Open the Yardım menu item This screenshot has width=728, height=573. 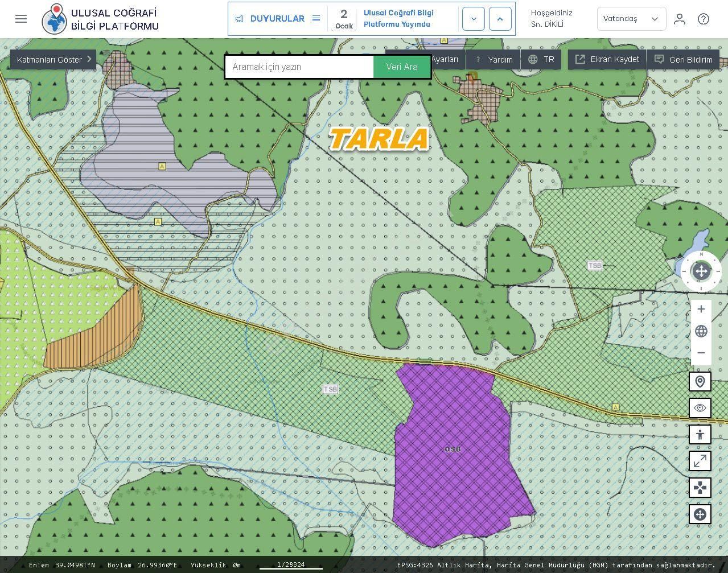tap(494, 59)
